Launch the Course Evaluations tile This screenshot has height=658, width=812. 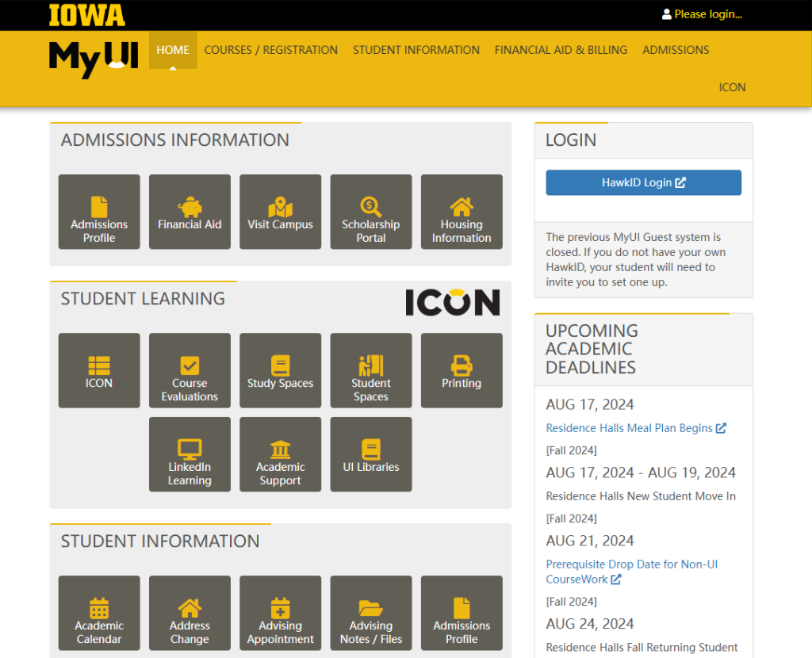coord(190,370)
